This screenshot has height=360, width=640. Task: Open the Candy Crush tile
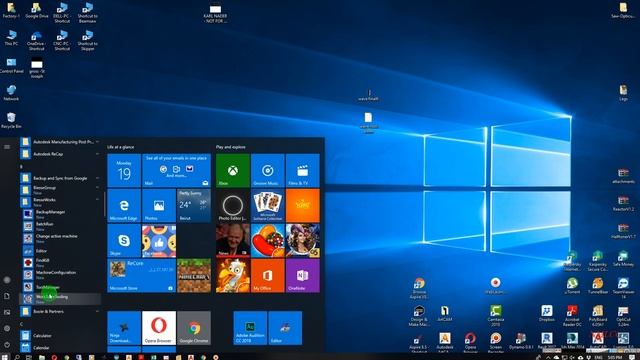point(268,240)
